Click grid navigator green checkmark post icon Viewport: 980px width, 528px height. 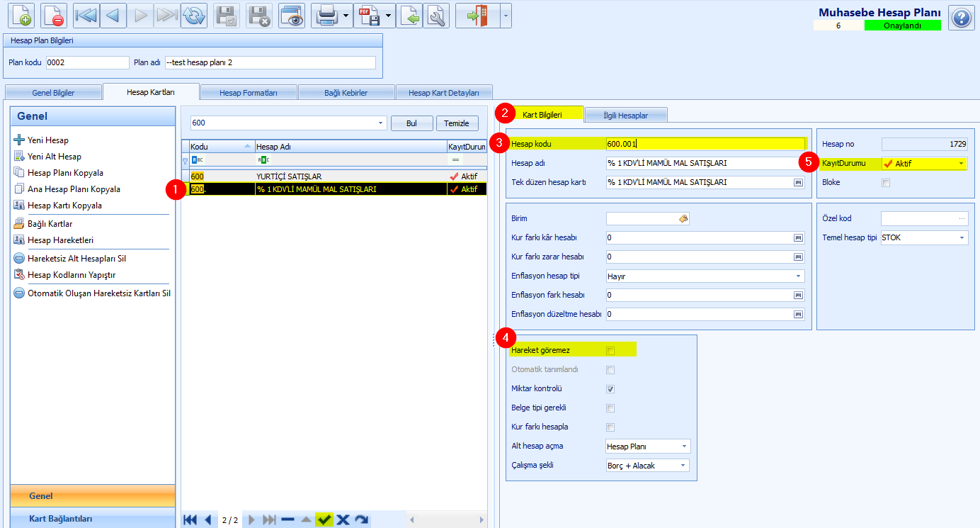[325, 519]
